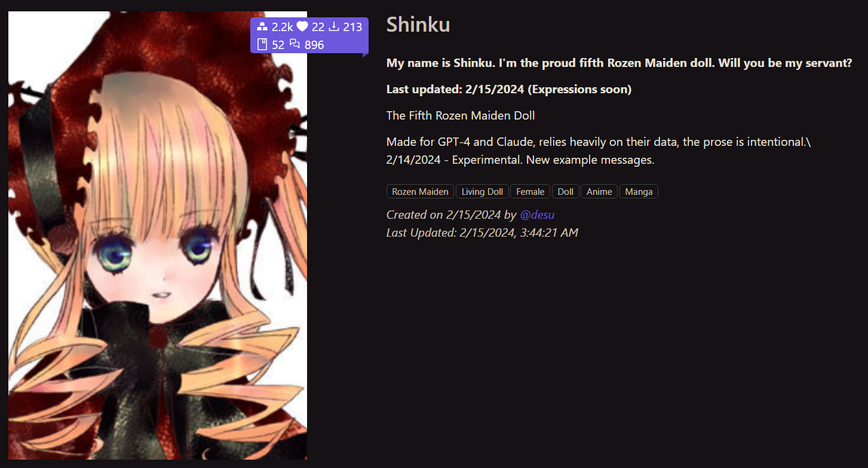Viewport: 868px width, 468px height.
Task: Click the 3:44:21 AM last updated timestamp
Action: tap(548, 233)
